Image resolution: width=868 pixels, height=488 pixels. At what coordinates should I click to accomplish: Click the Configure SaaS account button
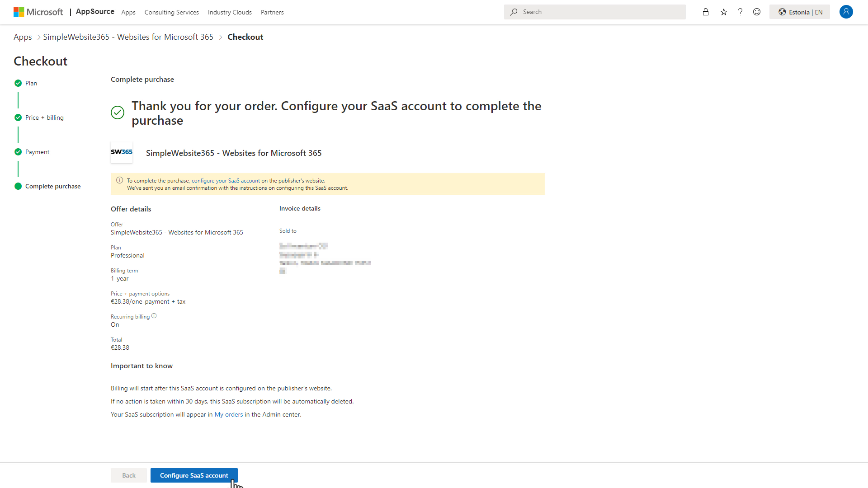pyautogui.click(x=194, y=475)
